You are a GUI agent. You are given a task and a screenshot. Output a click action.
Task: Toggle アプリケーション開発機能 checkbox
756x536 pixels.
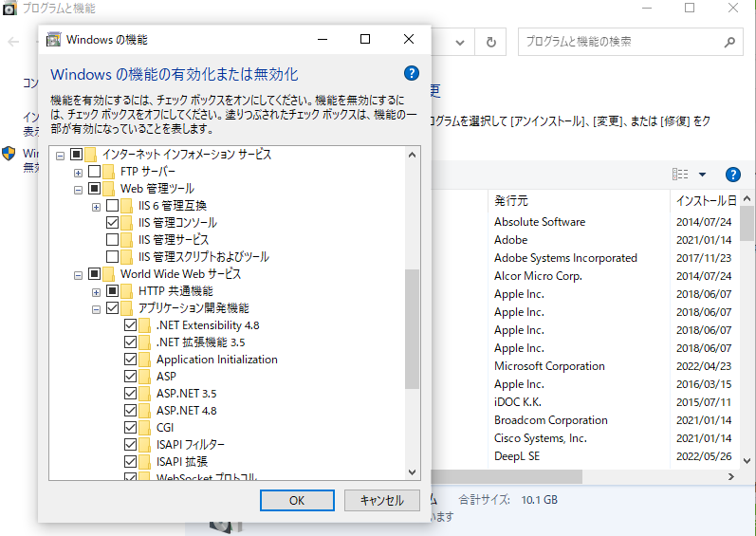(112, 307)
